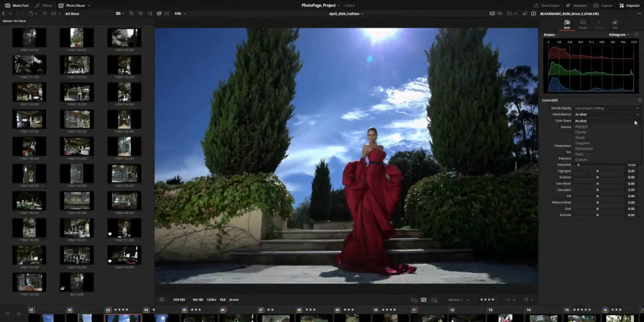This screenshot has width=644, height=322.
Task: Click the Highlights slider handle
Action: click(x=598, y=171)
